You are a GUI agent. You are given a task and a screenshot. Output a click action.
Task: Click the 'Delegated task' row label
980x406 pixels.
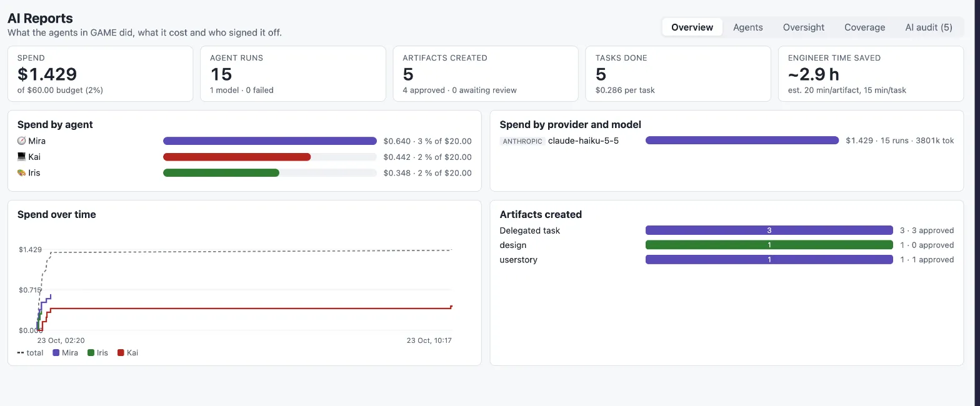coord(530,230)
